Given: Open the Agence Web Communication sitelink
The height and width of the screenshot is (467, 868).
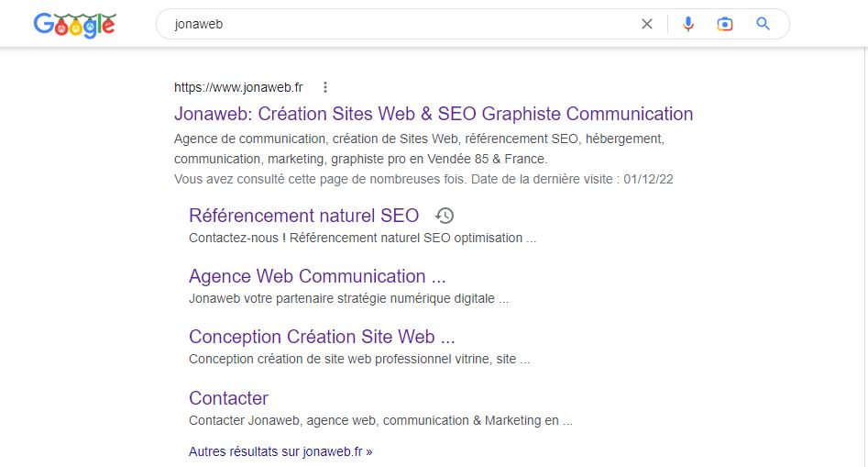Looking at the screenshot, I should click(317, 276).
